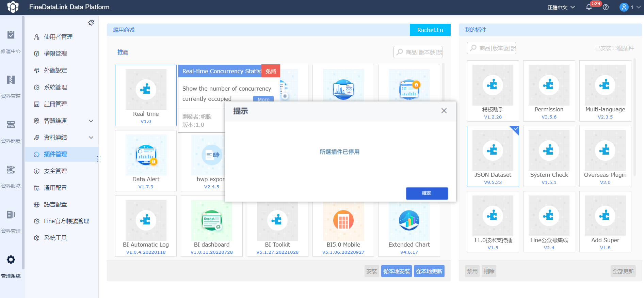Open 外觀設定 menu item
The image size is (644, 298).
coord(62,70)
